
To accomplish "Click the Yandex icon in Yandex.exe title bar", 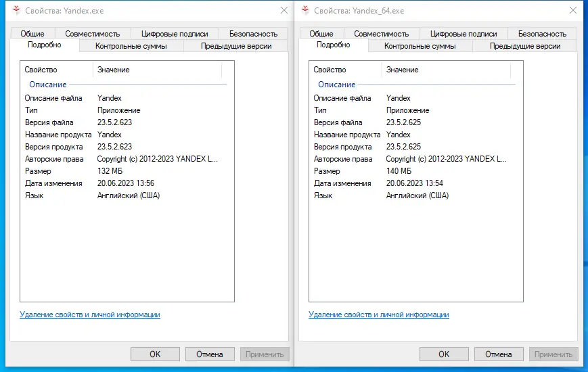I will coord(15,11).
